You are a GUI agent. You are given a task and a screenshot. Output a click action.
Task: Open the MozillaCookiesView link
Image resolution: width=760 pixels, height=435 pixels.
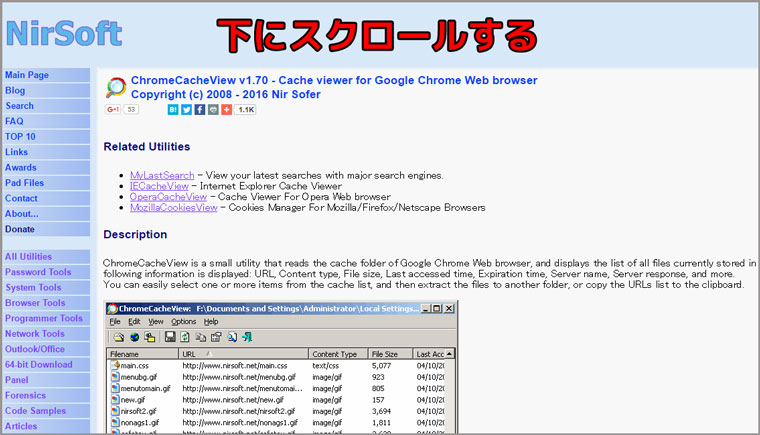(173, 208)
